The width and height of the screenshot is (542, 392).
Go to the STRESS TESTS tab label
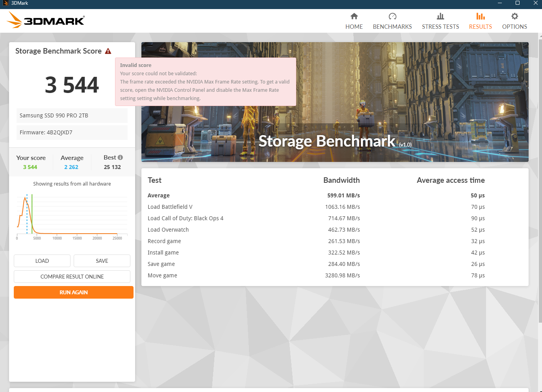[440, 27]
